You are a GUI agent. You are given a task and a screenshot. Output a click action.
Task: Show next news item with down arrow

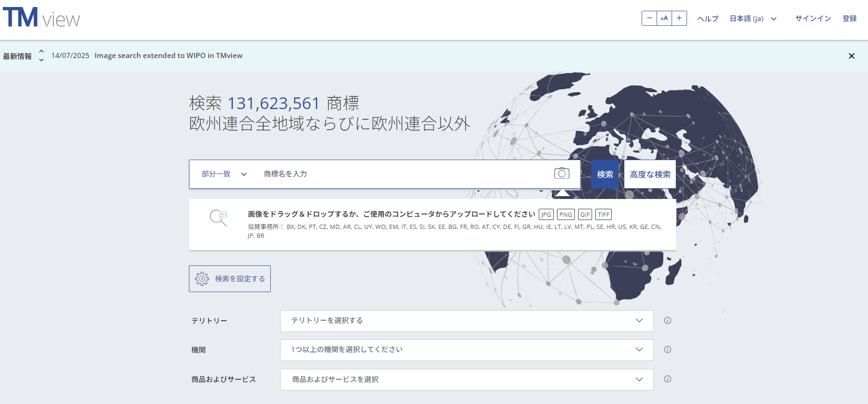[42, 60]
